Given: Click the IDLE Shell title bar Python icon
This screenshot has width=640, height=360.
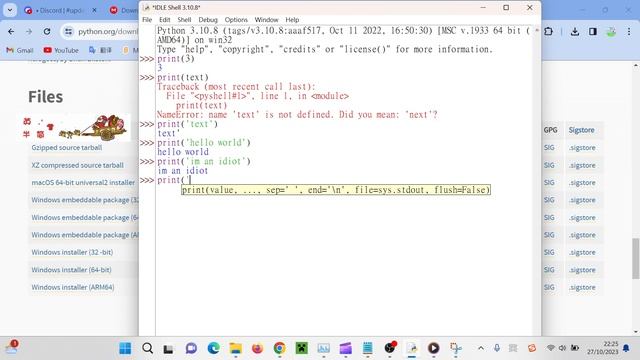Looking at the screenshot, I should point(147,7).
